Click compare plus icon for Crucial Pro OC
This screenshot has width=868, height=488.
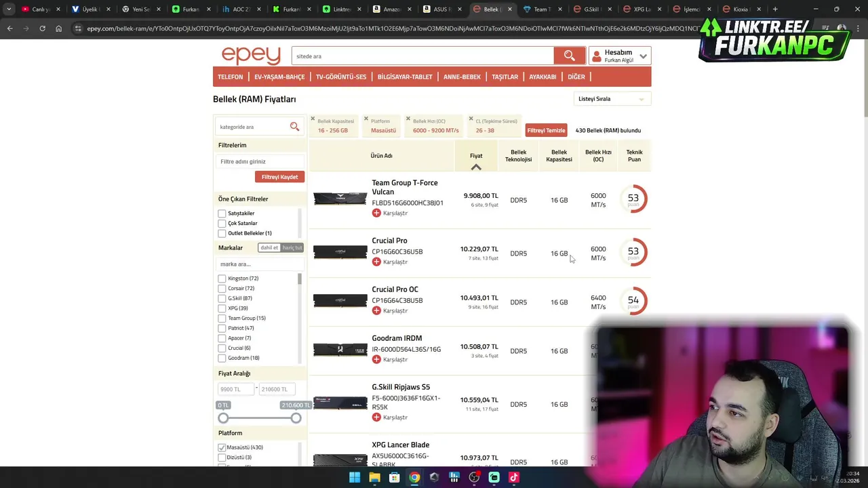click(x=376, y=310)
